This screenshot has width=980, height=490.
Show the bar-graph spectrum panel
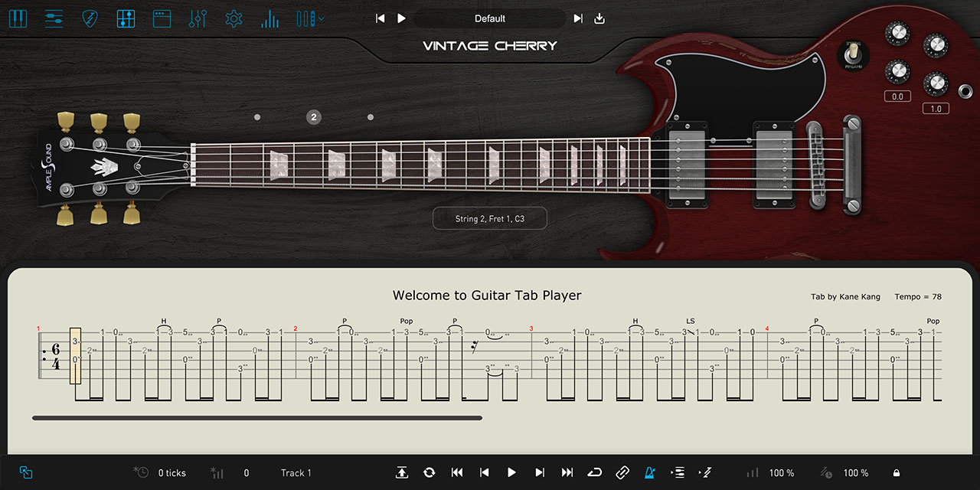coord(269,18)
